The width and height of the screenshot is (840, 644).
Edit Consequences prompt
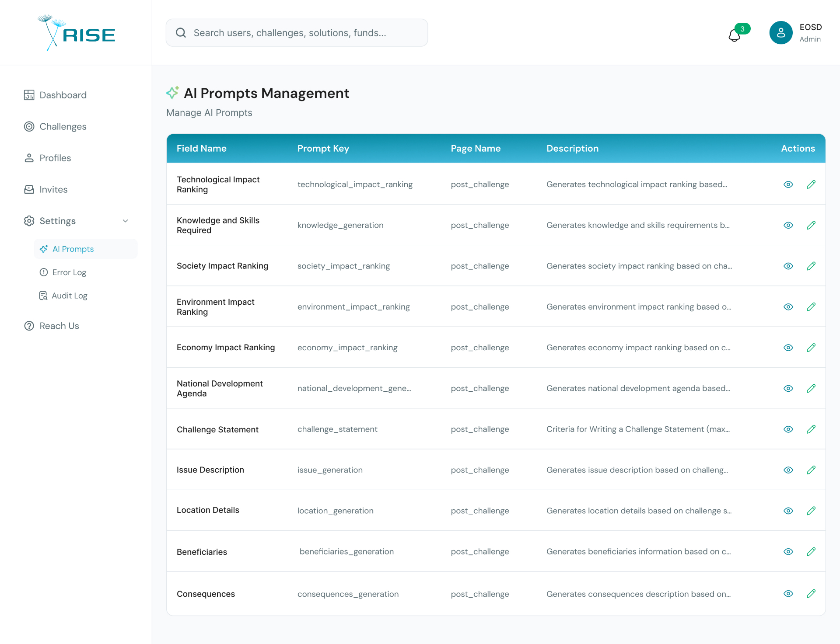811,594
